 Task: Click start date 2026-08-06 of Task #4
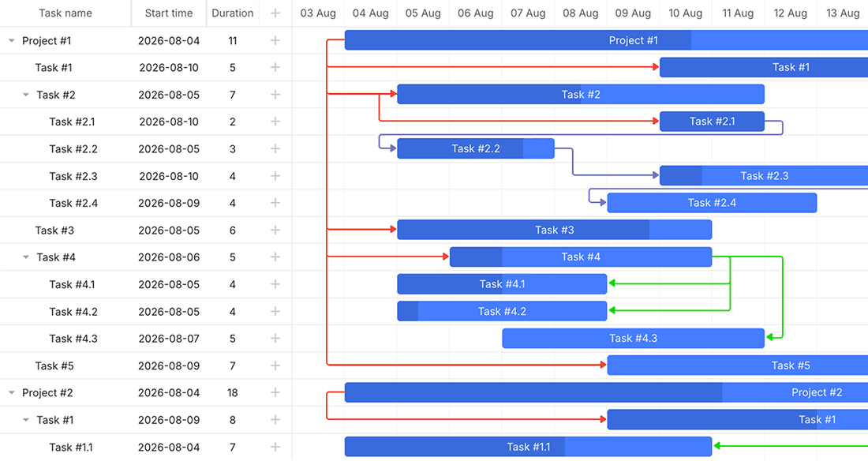coord(169,257)
